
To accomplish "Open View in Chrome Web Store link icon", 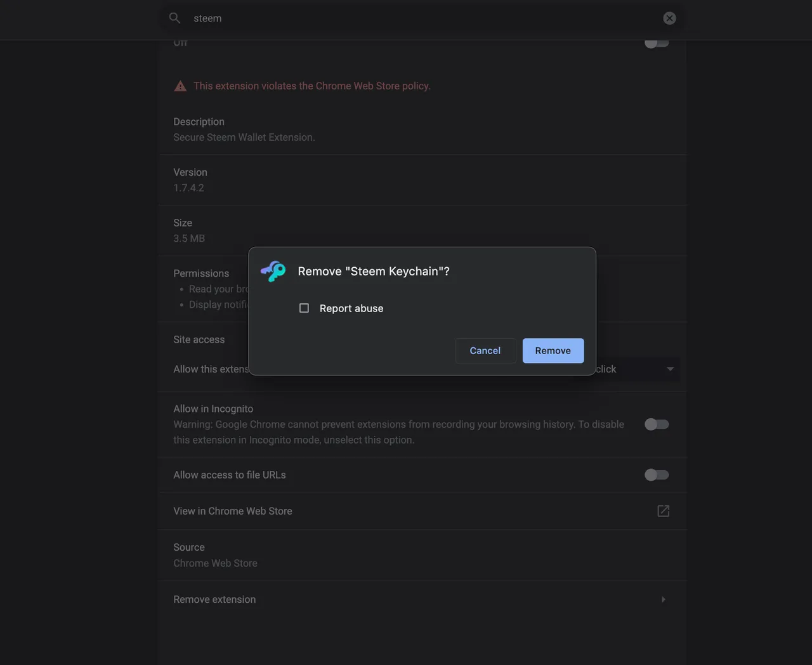I will coord(663,511).
